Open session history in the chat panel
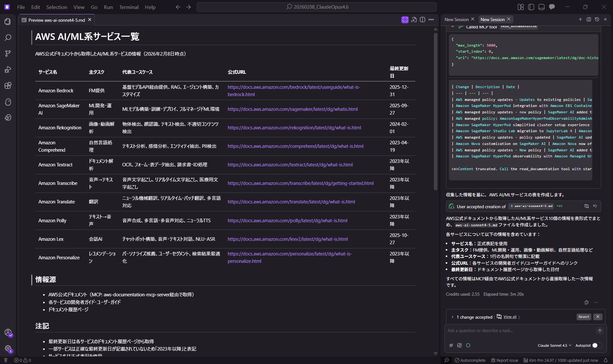The image size is (613, 364). (597, 19)
